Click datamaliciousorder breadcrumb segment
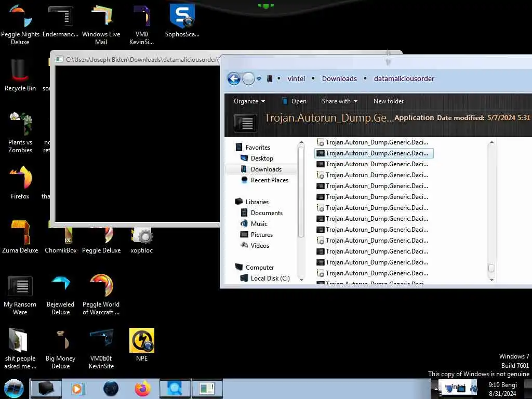 tap(404, 79)
